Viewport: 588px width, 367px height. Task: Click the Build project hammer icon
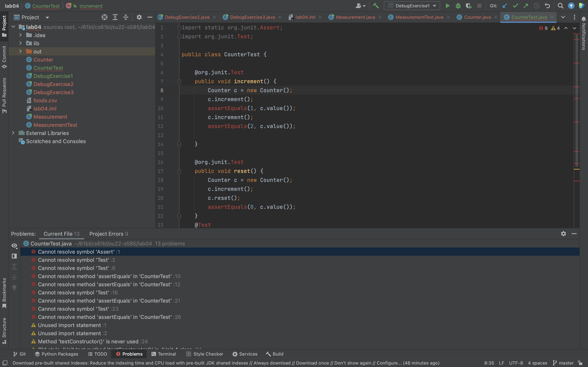coord(376,6)
